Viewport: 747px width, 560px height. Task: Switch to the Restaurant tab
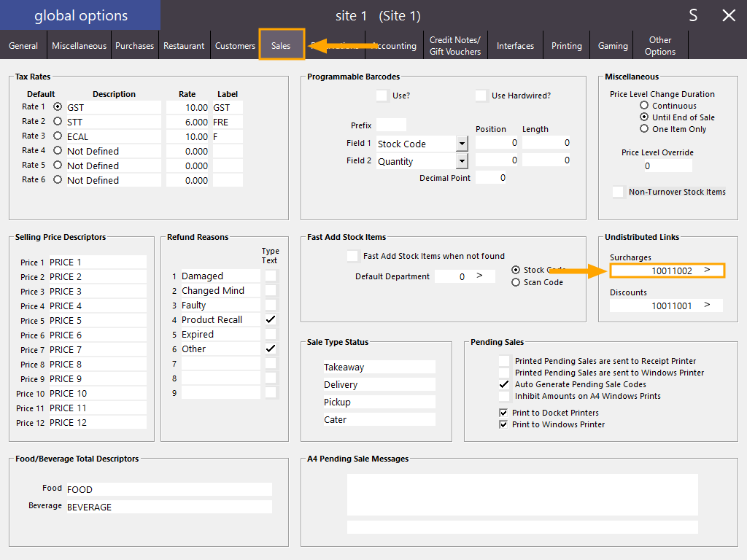tap(184, 46)
